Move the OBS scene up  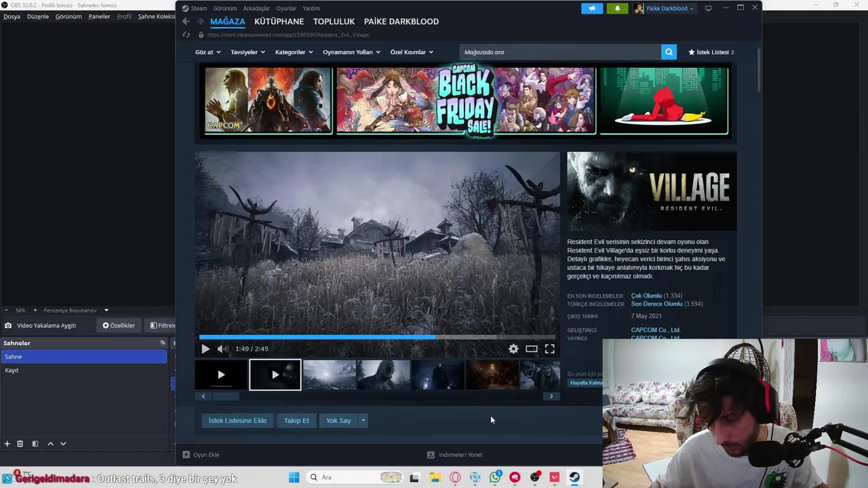50,444
